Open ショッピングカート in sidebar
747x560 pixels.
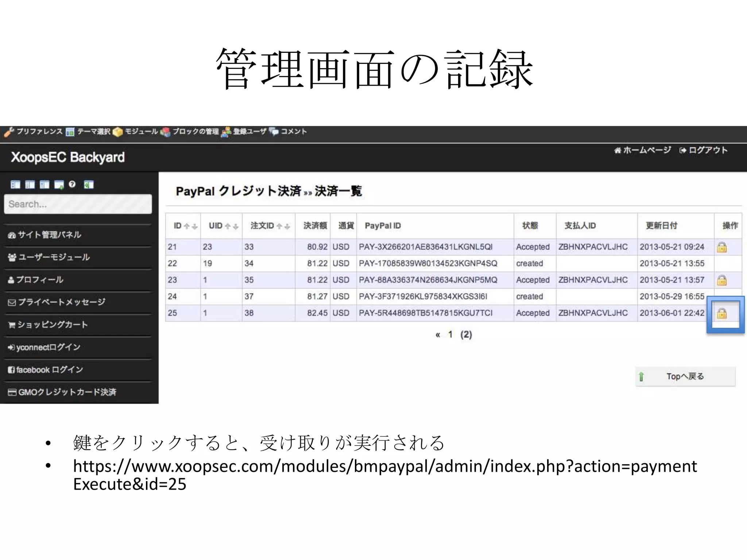click(x=48, y=325)
